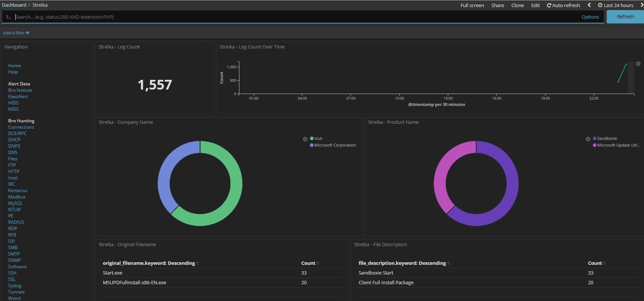Toggle the Microsoft Update Util legend entry
The image size is (644, 301).
point(616,145)
